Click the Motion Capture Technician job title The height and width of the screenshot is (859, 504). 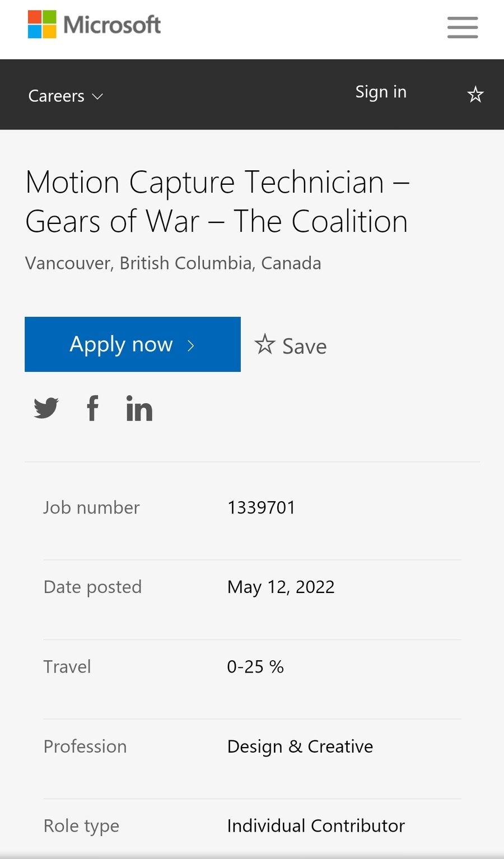click(217, 202)
